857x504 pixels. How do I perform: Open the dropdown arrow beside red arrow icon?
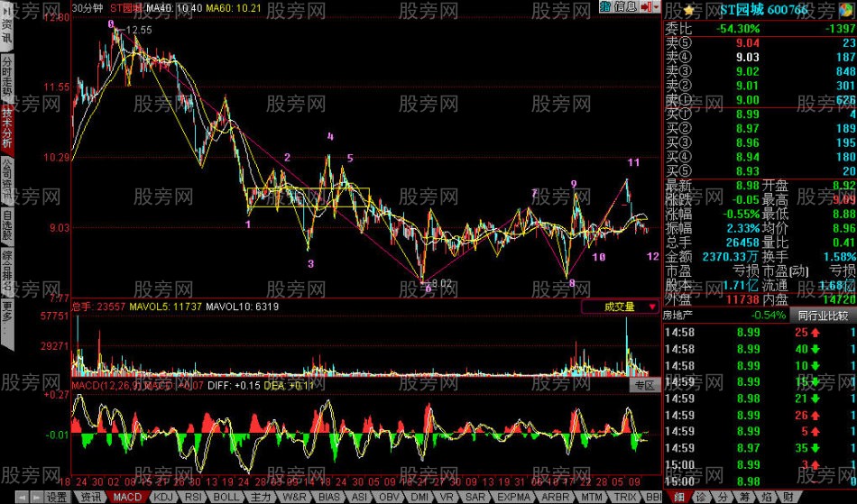pos(657,6)
